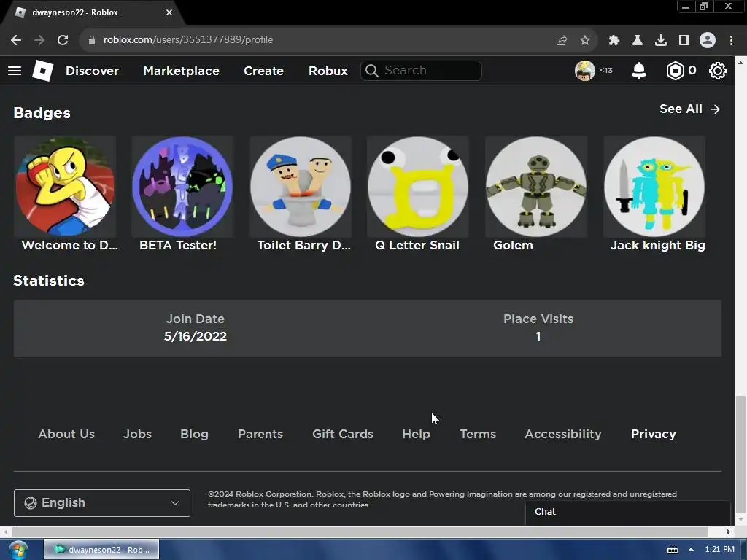Viewport: 747px width, 560px height.
Task: Open the Robux balance icon
Action: (x=675, y=71)
